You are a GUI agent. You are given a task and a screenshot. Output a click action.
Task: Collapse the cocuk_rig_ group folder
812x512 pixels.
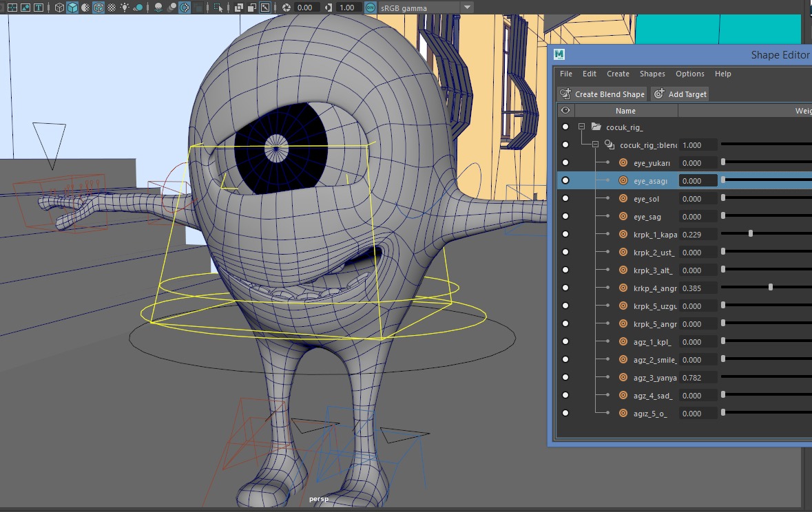pos(581,127)
